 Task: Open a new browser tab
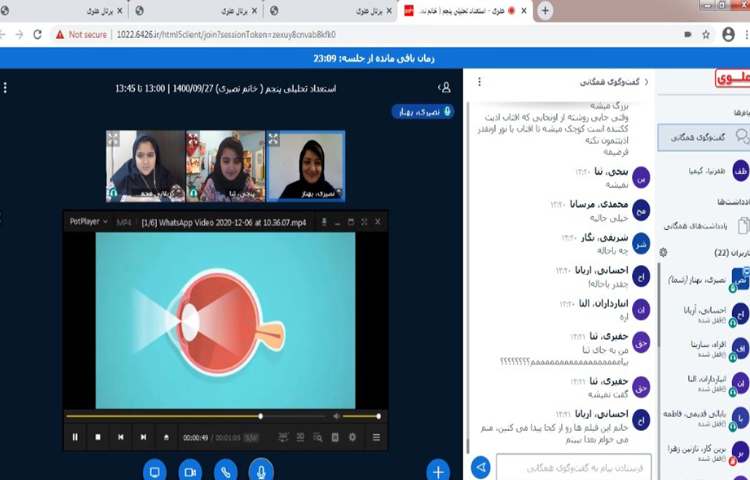click(x=545, y=11)
